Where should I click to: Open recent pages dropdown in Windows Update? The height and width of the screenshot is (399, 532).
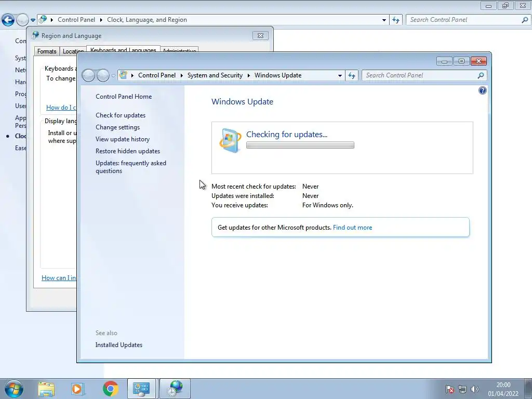[x=114, y=76]
